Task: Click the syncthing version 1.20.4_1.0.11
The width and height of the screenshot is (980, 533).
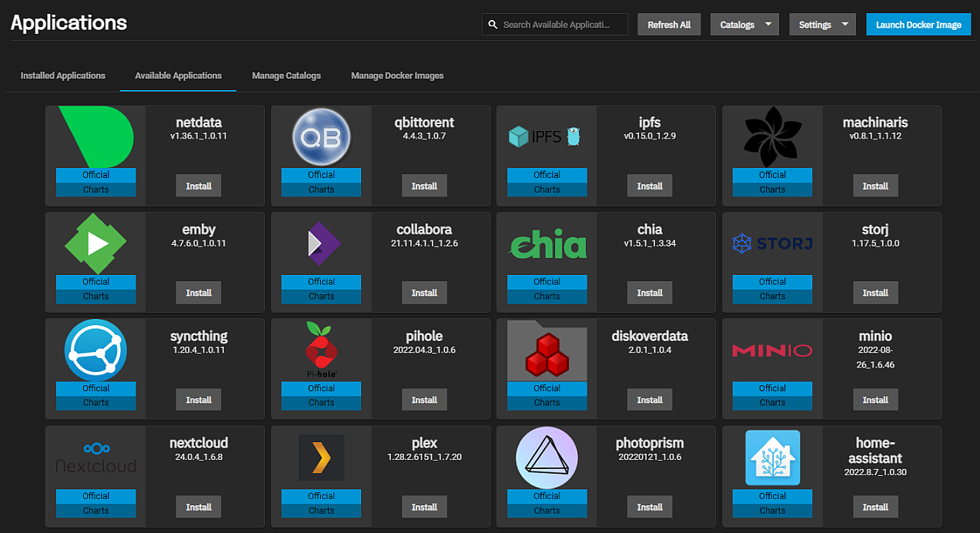Action: (199, 350)
